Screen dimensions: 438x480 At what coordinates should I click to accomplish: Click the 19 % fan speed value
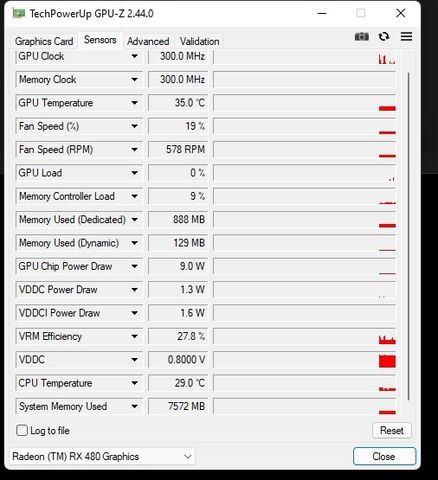[x=178, y=126]
